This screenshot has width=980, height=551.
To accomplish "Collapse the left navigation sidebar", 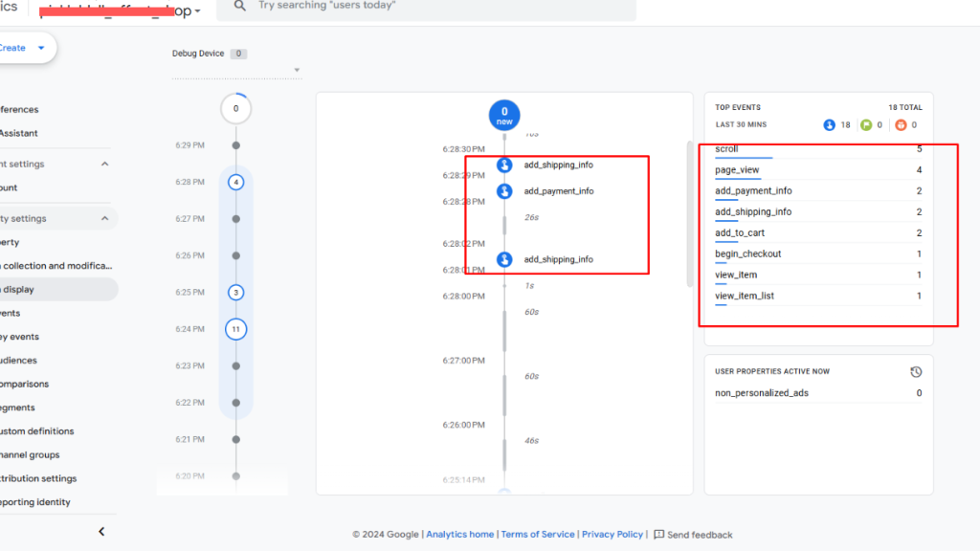I will (101, 532).
